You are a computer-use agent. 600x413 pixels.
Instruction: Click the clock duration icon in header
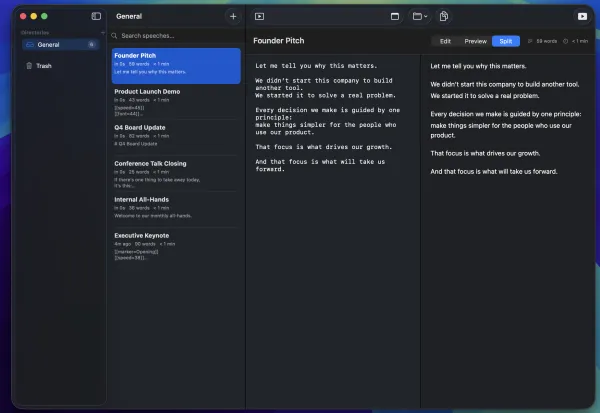[x=565, y=41]
